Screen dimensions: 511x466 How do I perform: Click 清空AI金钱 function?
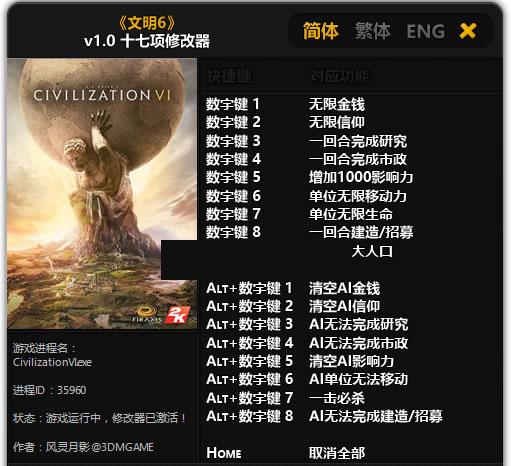tap(344, 288)
